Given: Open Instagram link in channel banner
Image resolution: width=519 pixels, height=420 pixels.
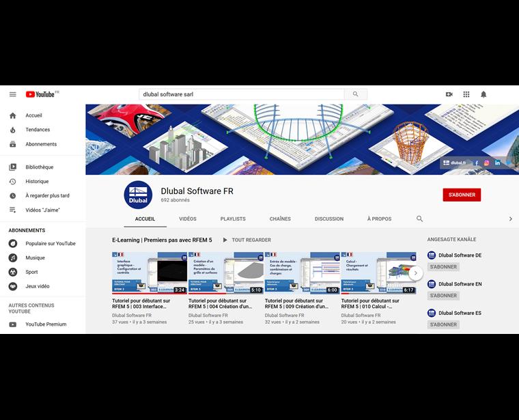Looking at the screenshot, I should (x=486, y=163).
